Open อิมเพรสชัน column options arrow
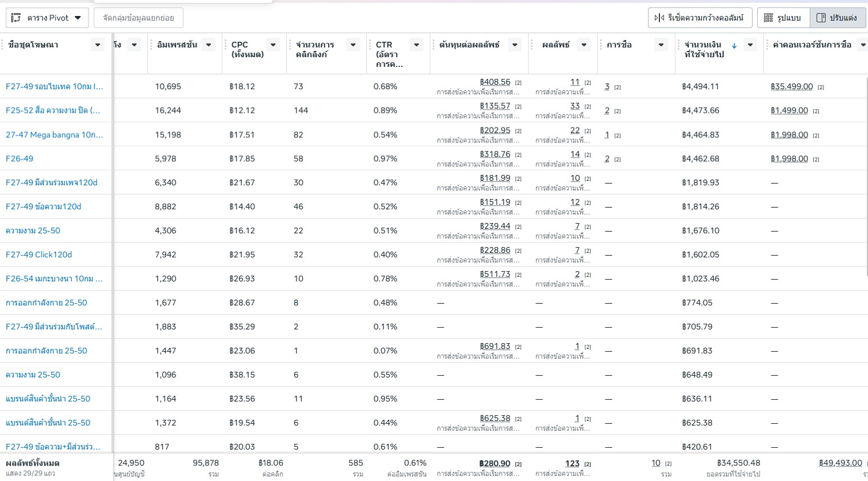The width and height of the screenshot is (868, 481). pos(209,45)
